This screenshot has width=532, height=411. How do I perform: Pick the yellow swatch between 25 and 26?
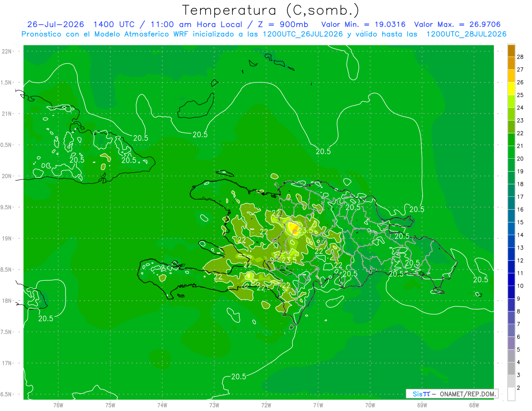511,89
